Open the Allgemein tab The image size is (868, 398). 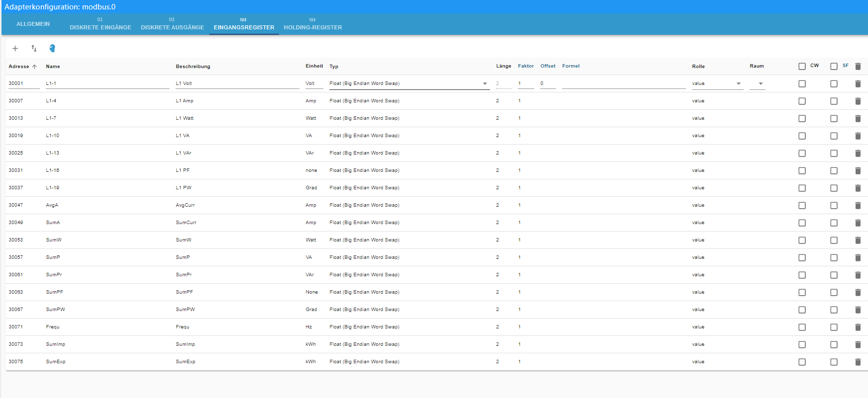click(33, 24)
